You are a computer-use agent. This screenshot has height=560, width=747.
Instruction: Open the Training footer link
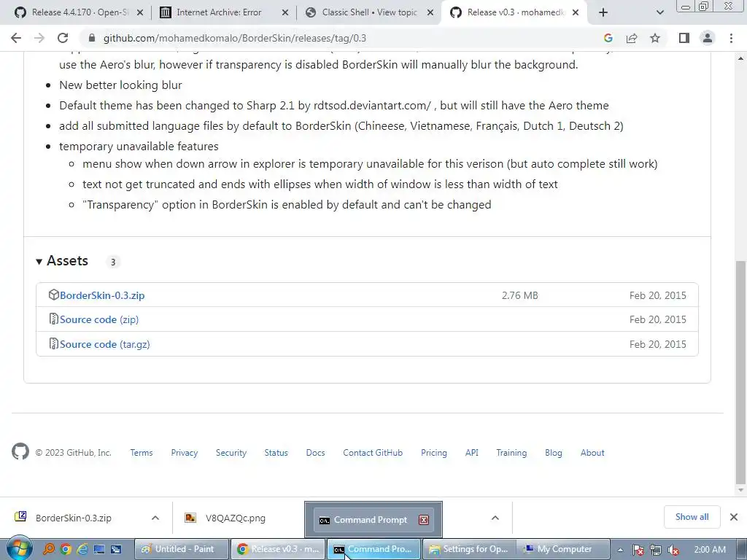tap(511, 453)
